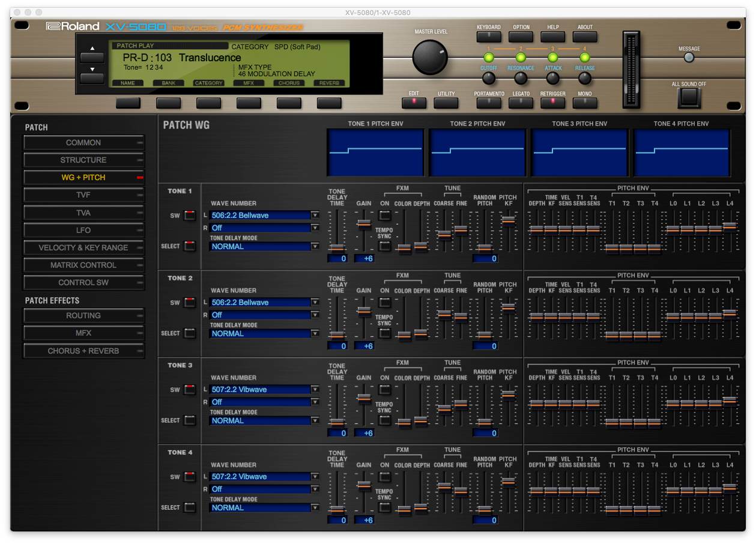Toggle the Tone 4 SW switch
The height and width of the screenshot is (544, 756).
(x=190, y=477)
